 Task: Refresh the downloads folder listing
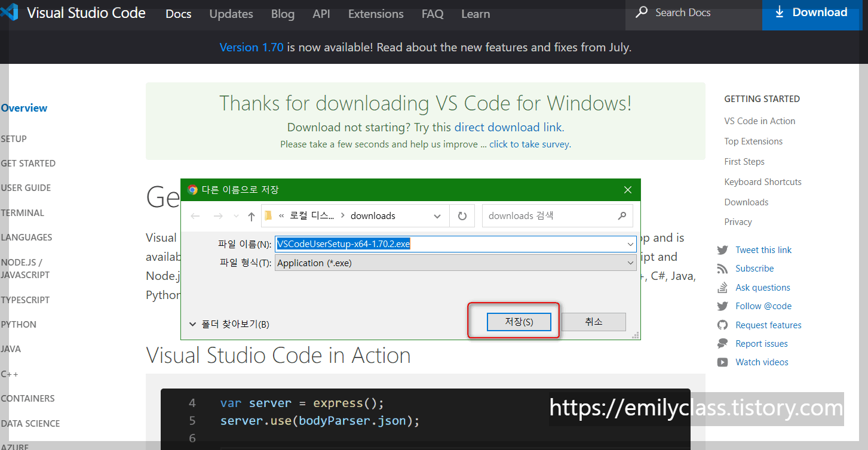462,216
